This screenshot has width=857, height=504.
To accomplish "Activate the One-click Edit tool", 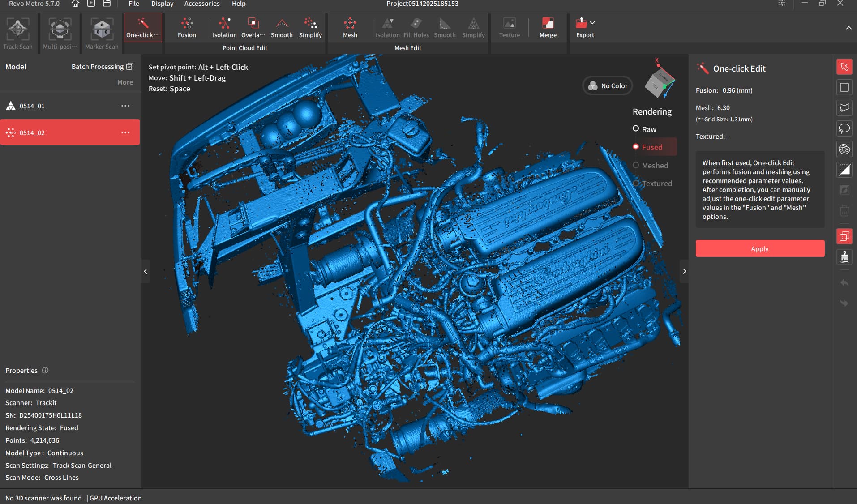I will click(x=143, y=28).
